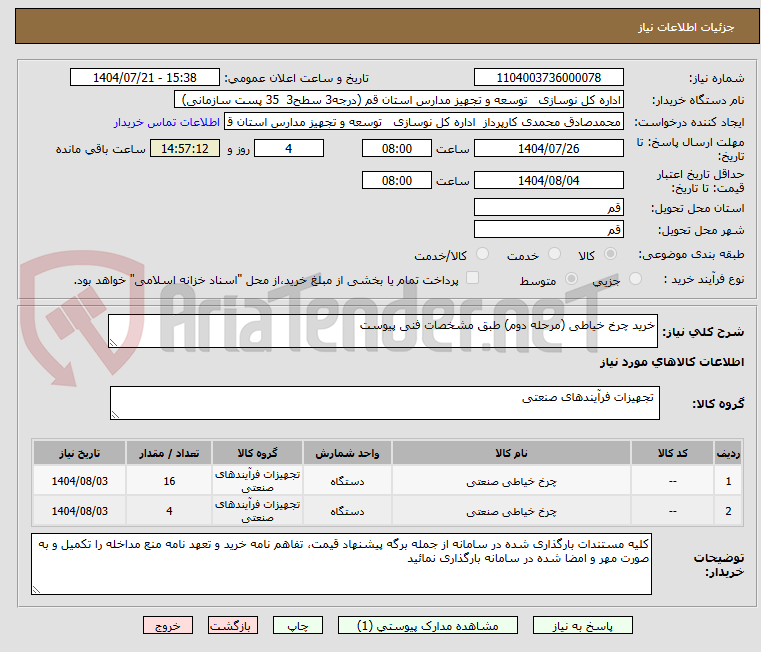This screenshot has width=761, height=652.
Task: Click the response deadline date 1404/07/26
Action: click(548, 149)
